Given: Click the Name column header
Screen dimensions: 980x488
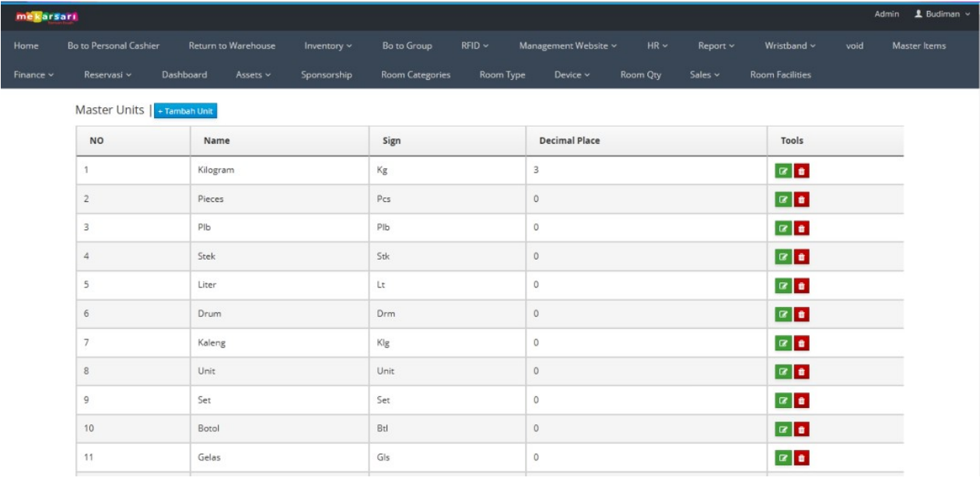Looking at the screenshot, I should click(216, 141).
